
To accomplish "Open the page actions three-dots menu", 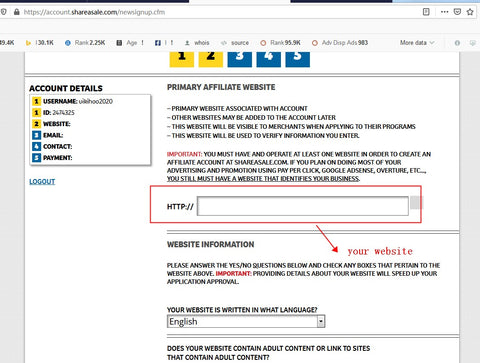I will click(444, 12).
